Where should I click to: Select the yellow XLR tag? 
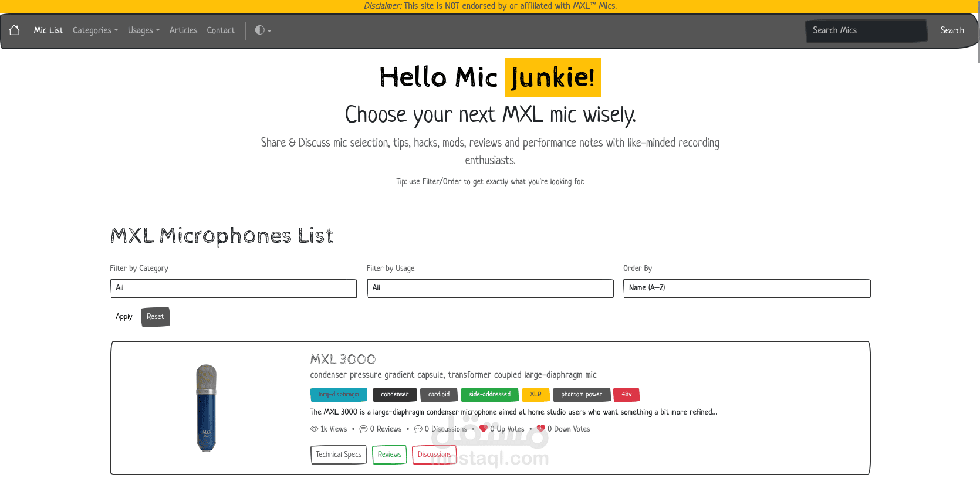tap(536, 395)
